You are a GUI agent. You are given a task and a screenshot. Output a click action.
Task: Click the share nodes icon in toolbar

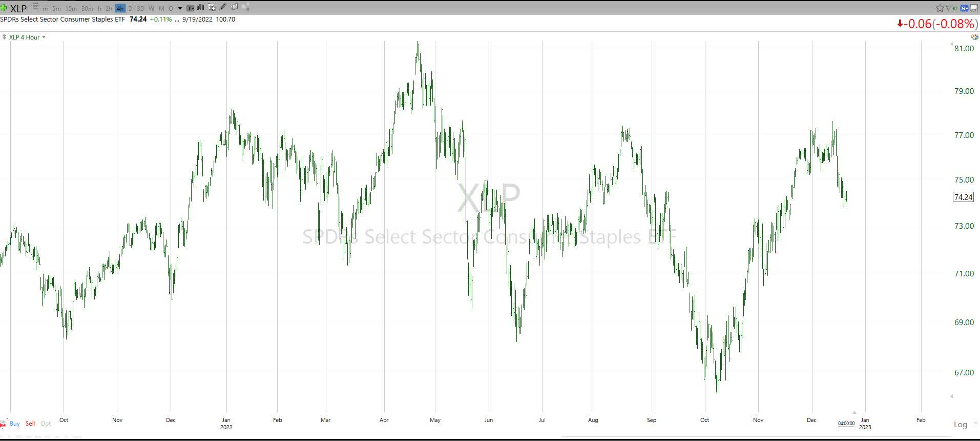246,7
